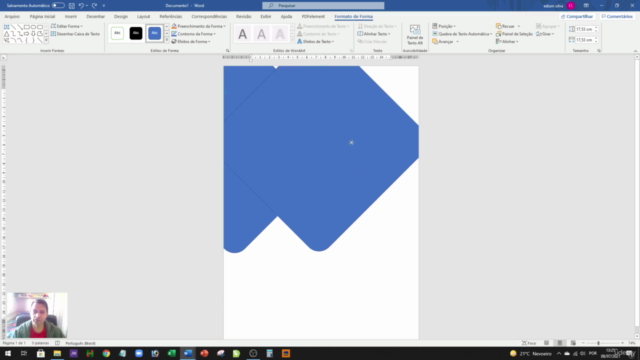Click the Painel de Texto Alt icon
Viewport: 640px width, 360px height.
click(415, 35)
